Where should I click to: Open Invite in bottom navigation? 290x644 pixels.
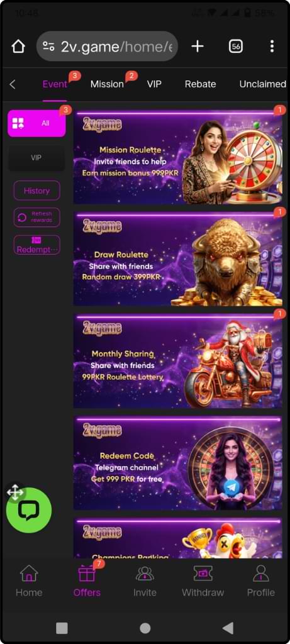tap(145, 580)
